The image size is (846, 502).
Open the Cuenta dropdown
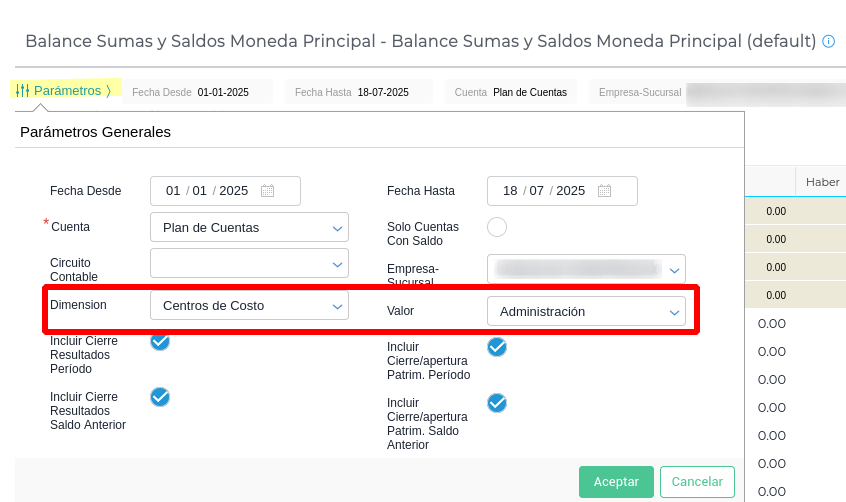pos(249,227)
